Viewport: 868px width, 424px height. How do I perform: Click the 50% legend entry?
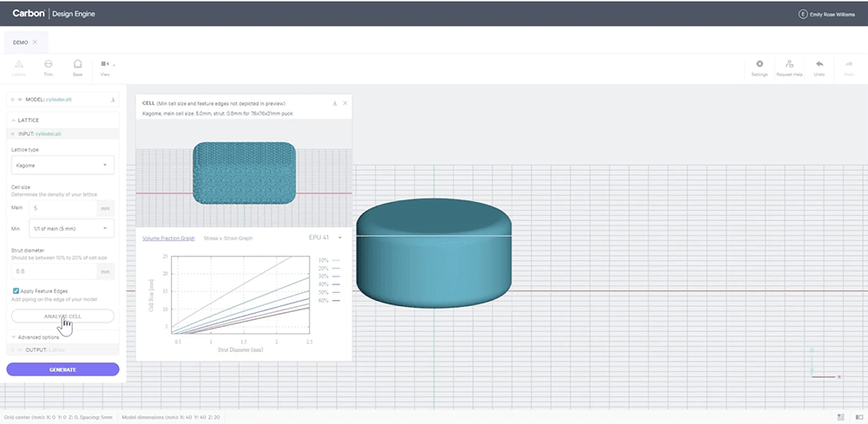coord(329,292)
